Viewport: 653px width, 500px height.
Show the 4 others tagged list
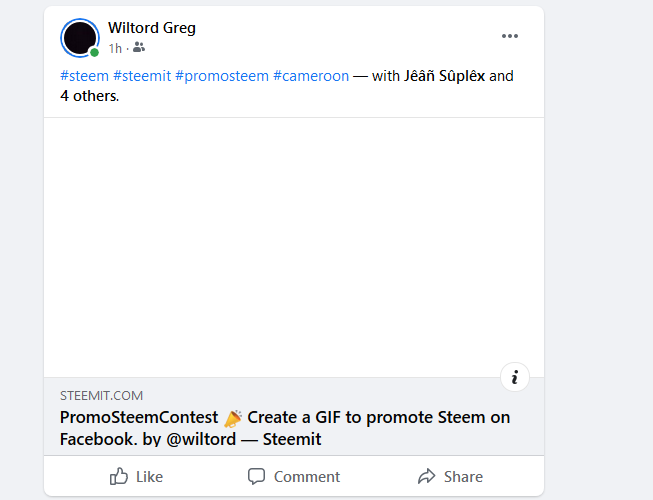click(x=90, y=96)
